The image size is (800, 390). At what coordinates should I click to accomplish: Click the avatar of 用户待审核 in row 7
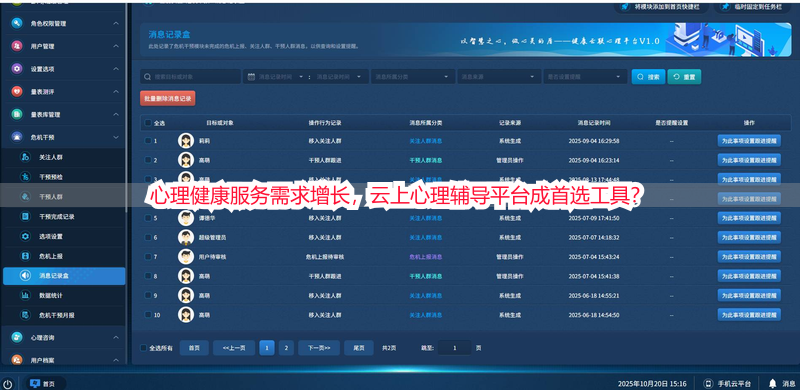point(186,257)
